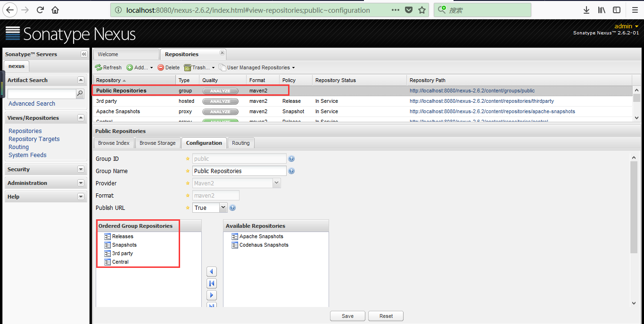This screenshot has width=644, height=324.
Task: Expand the Security panel
Action: click(x=81, y=169)
